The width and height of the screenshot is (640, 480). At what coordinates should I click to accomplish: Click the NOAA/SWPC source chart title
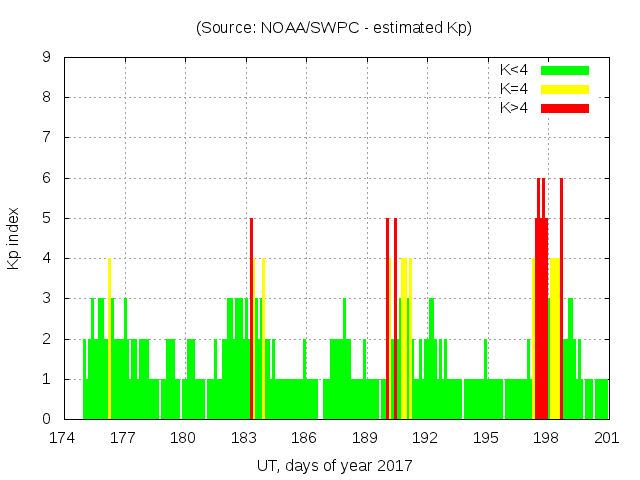point(334,28)
